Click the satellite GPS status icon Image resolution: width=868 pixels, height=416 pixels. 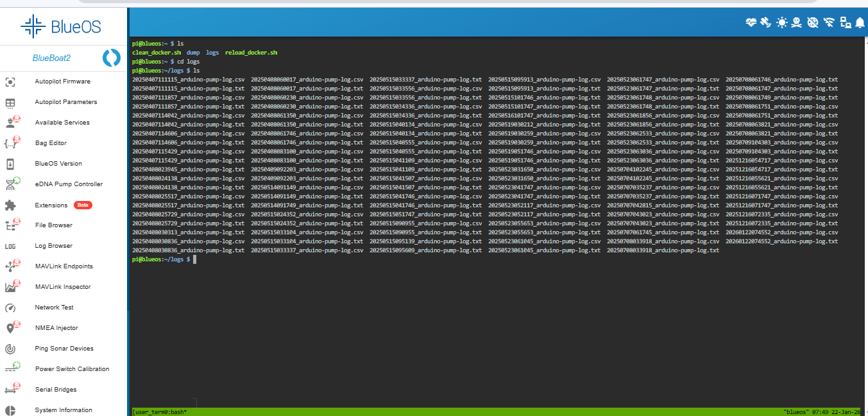point(765,22)
